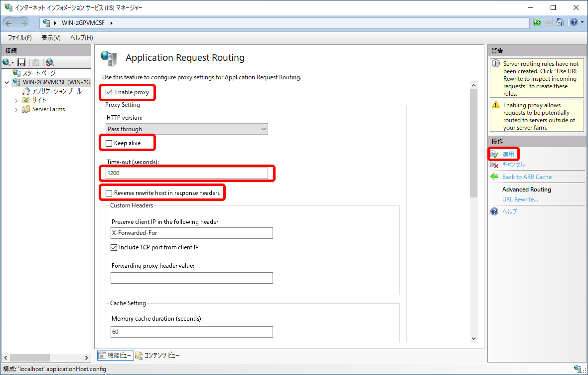Image resolution: width=588 pixels, height=375 pixels.
Task: Click the X-Forwarded-For header input field
Action: point(192,233)
